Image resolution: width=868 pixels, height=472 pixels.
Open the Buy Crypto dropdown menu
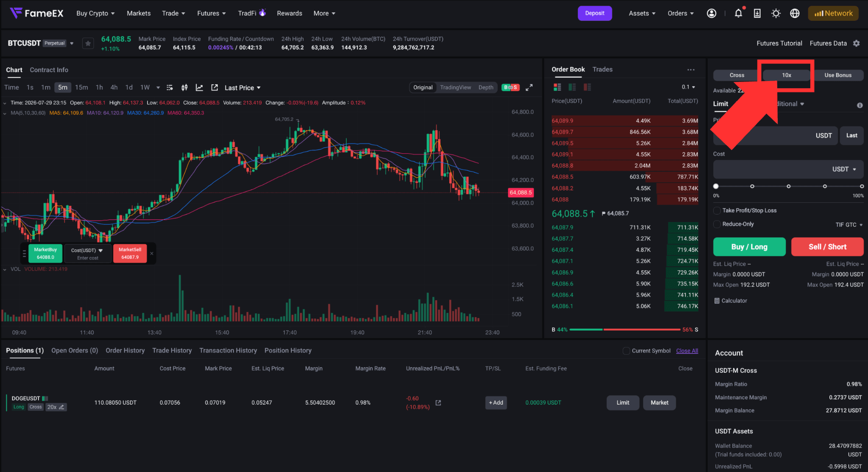(96, 13)
